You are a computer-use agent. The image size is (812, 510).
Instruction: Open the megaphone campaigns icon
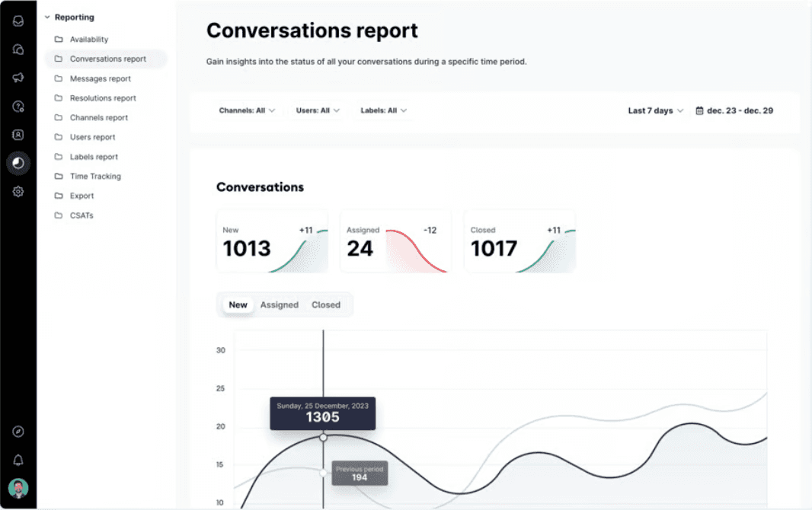coord(18,78)
